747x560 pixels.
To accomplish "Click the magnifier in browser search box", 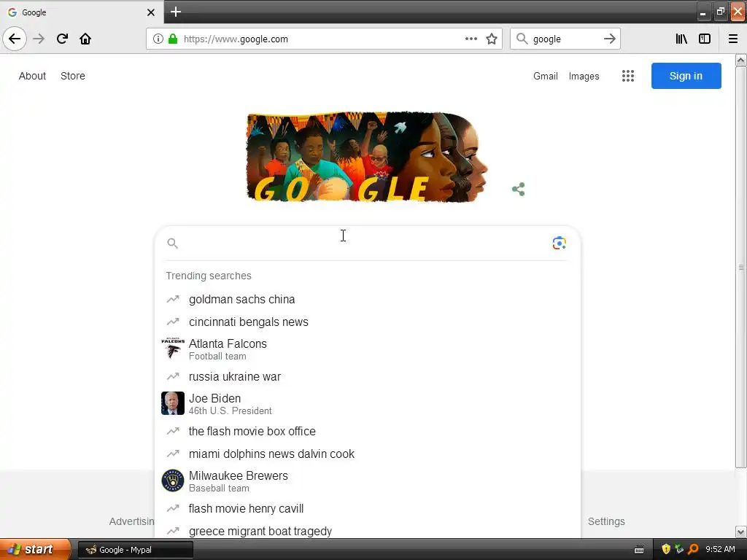I will 522,39.
